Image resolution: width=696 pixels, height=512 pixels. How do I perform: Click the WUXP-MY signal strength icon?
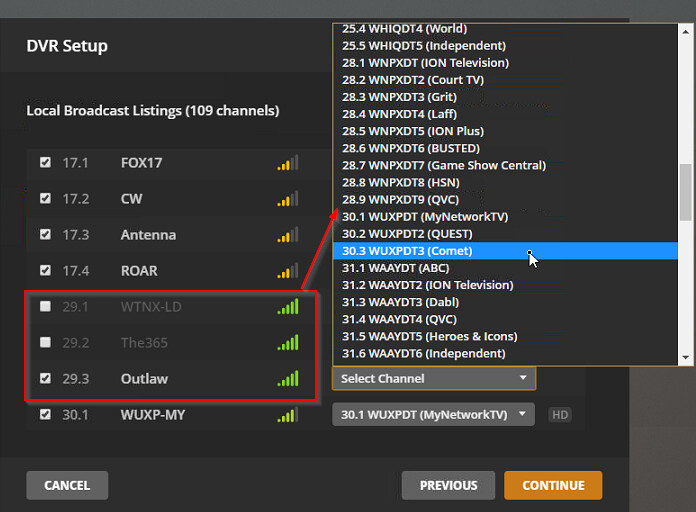[288, 414]
